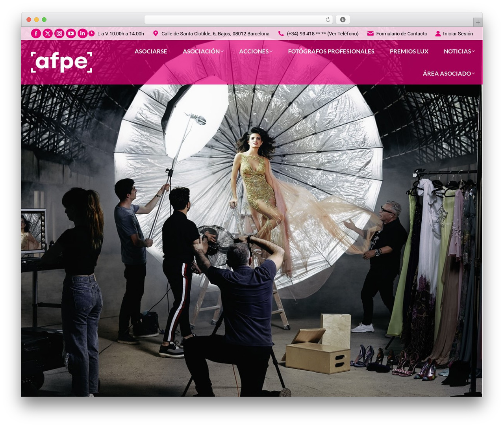This screenshot has width=504, height=427.
Task: Open the YouTube social icon
Action: (x=71, y=33)
